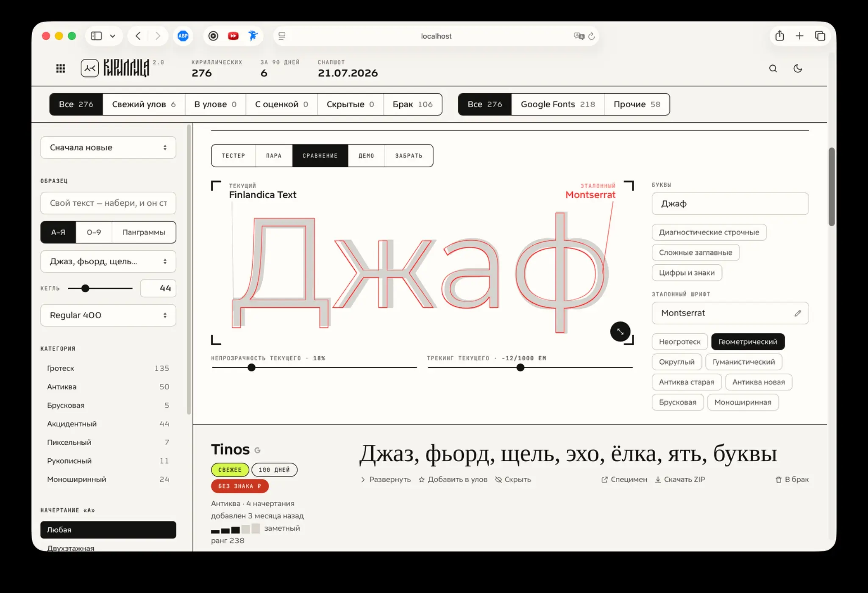The height and width of the screenshot is (593, 868).
Task: Select Антиква старая reference style
Action: tap(687, 382)
